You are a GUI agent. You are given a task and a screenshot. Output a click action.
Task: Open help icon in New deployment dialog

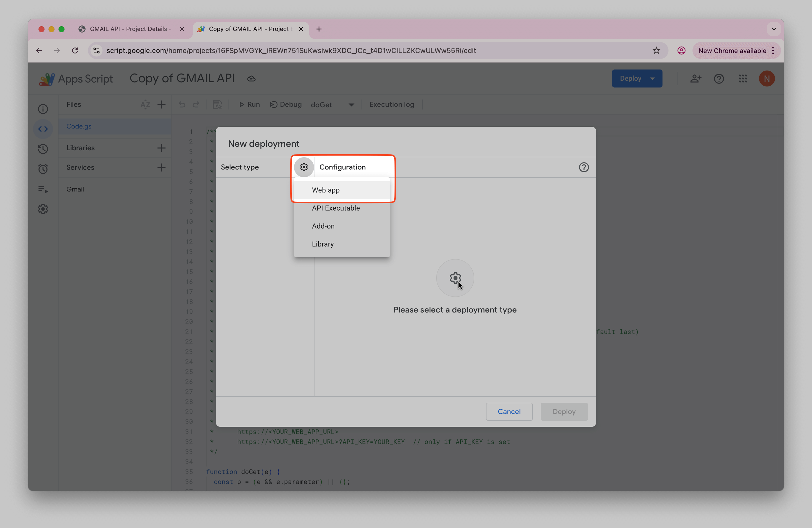[583, 167]
